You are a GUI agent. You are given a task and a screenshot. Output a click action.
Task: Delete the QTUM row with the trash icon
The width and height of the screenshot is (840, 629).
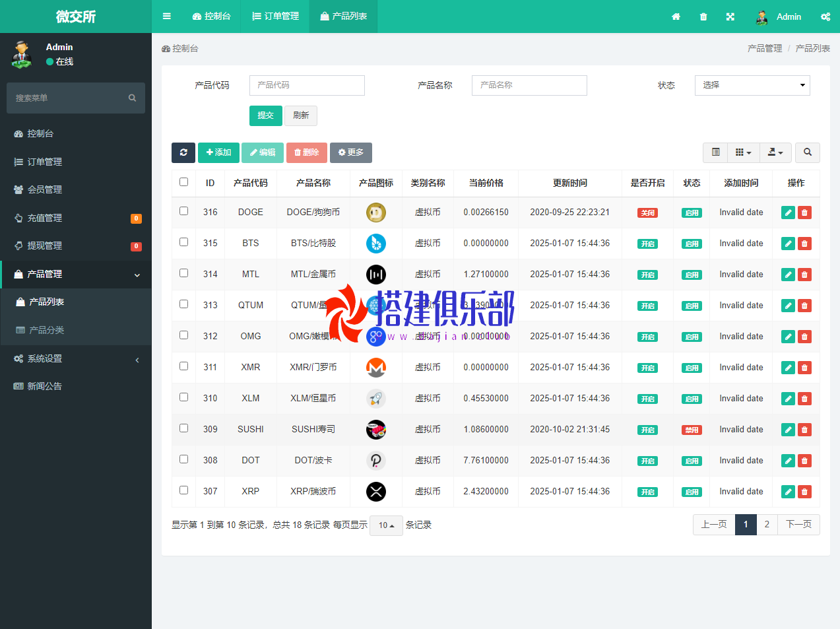pos(804,306)
